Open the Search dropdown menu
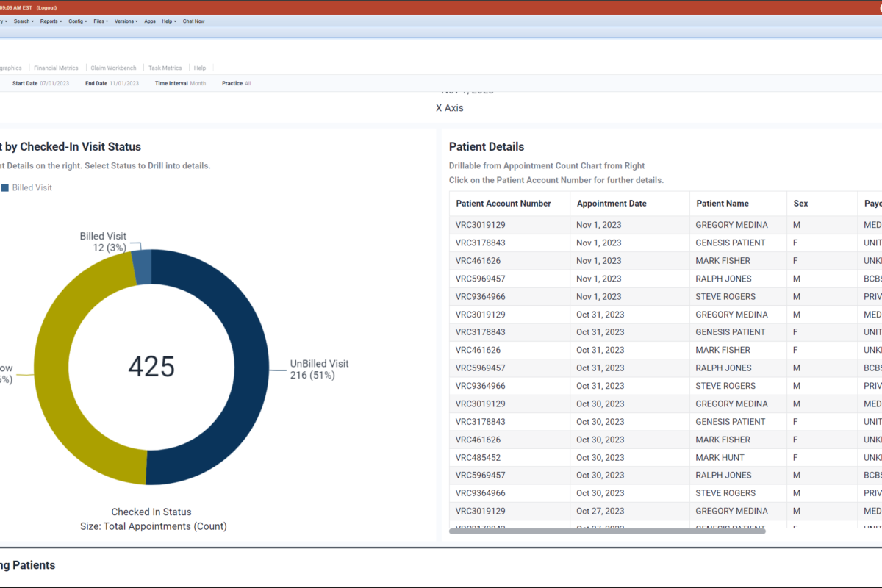Viewport: 882px width, 588px height. pos(24,21)
